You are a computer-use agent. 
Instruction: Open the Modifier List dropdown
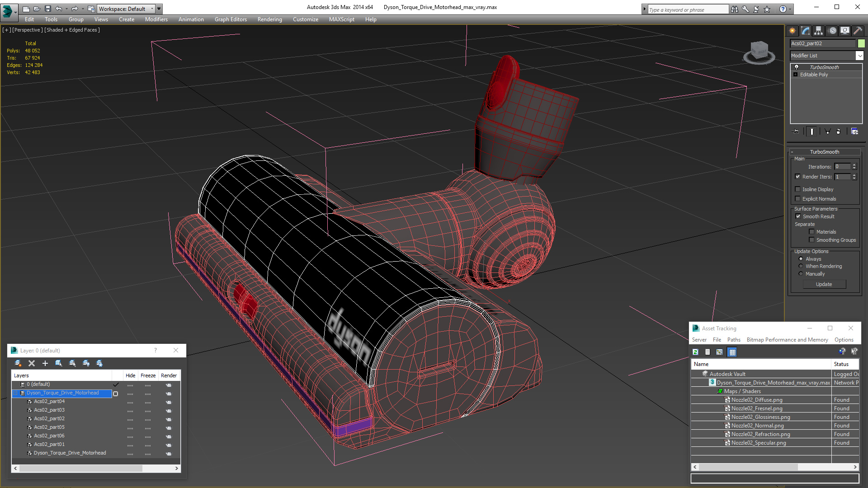pyautogui.click(x=859, y=56)
